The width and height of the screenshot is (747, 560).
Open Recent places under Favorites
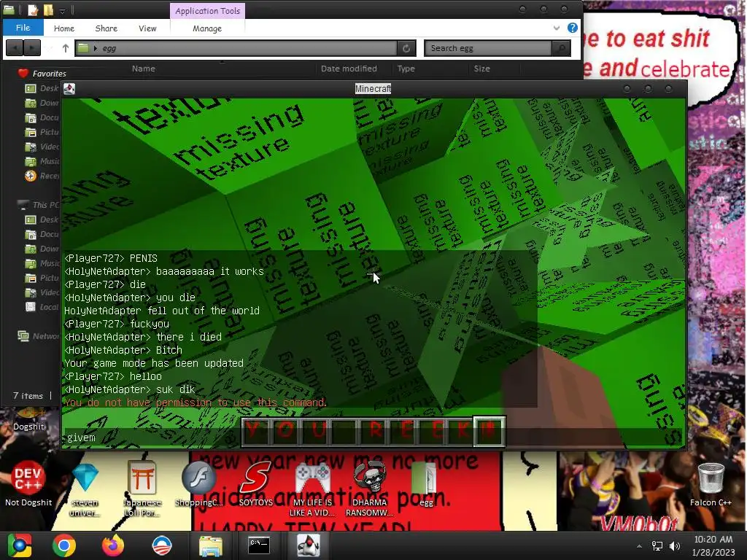click(42, 176)
